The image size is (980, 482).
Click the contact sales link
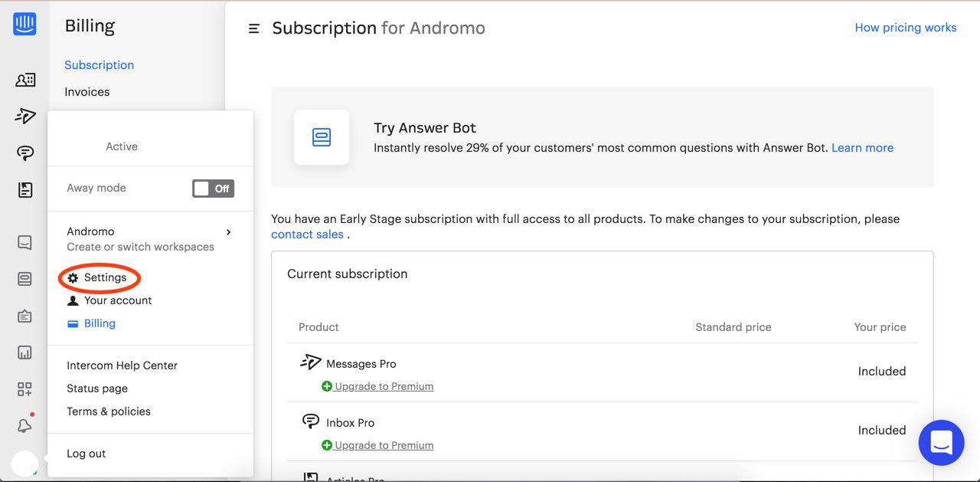(307, 234)
